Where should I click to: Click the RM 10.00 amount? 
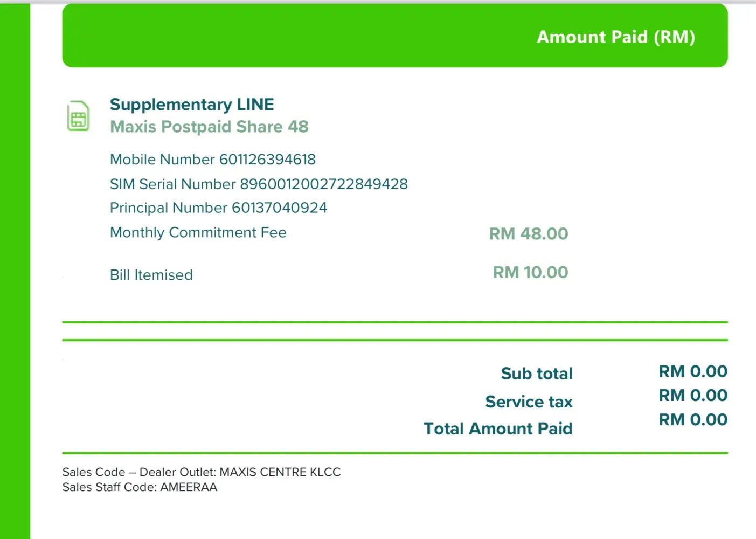coord(530,273)
